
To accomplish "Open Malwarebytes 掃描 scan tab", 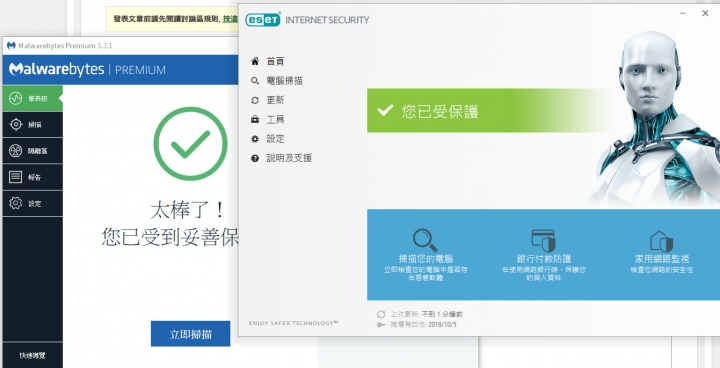I will tap(33, 125).
